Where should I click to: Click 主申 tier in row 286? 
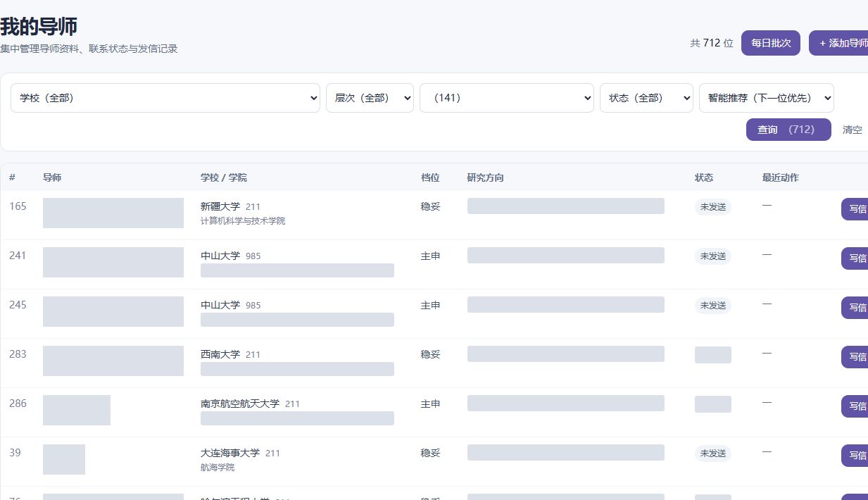coord(431,404)
